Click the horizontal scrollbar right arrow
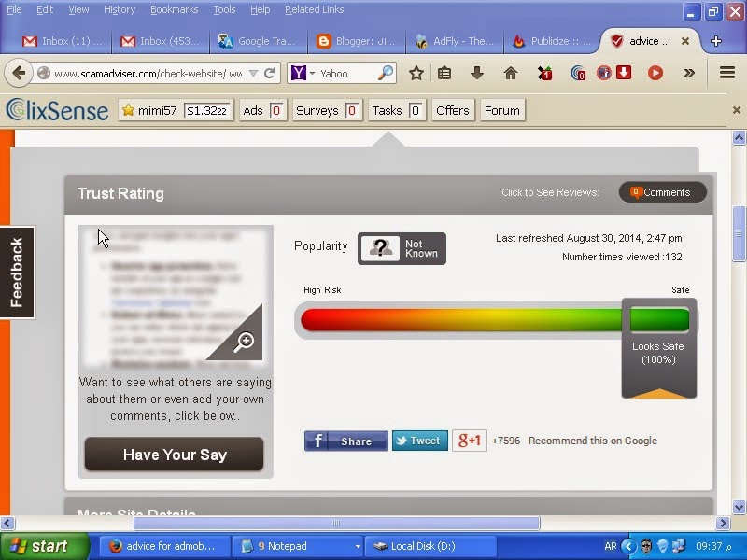Viewport: 747px width, 560px height. coord(723,524)
